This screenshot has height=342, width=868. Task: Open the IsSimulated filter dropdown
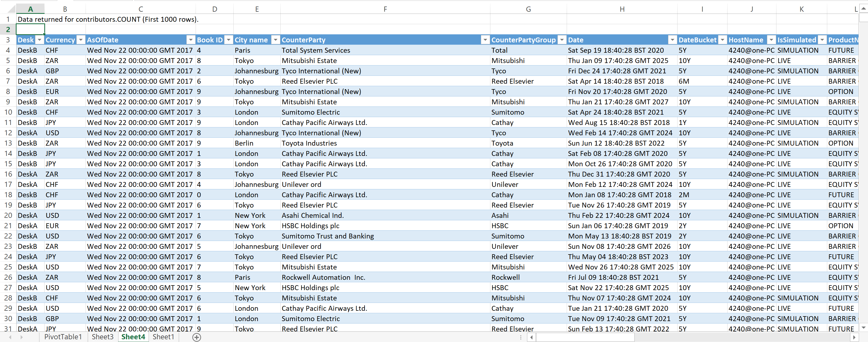(x=822, y=40)
